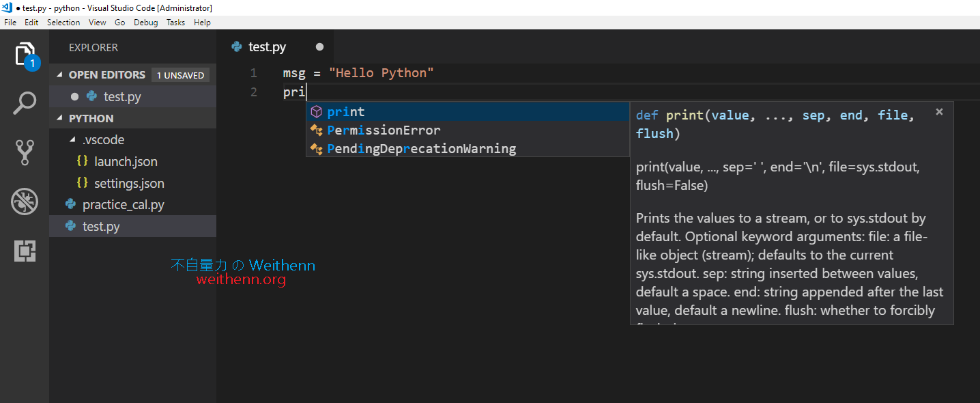
Task: Collapse the Python section header
Action: 59,117
